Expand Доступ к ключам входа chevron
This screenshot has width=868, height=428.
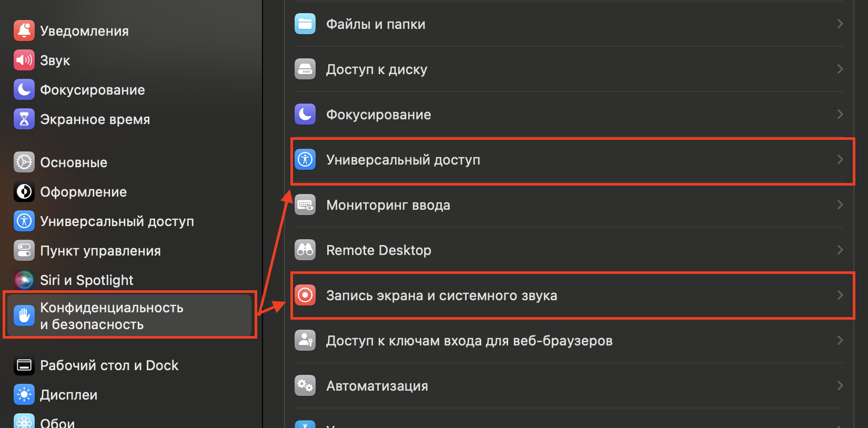(x=840, y=340)
